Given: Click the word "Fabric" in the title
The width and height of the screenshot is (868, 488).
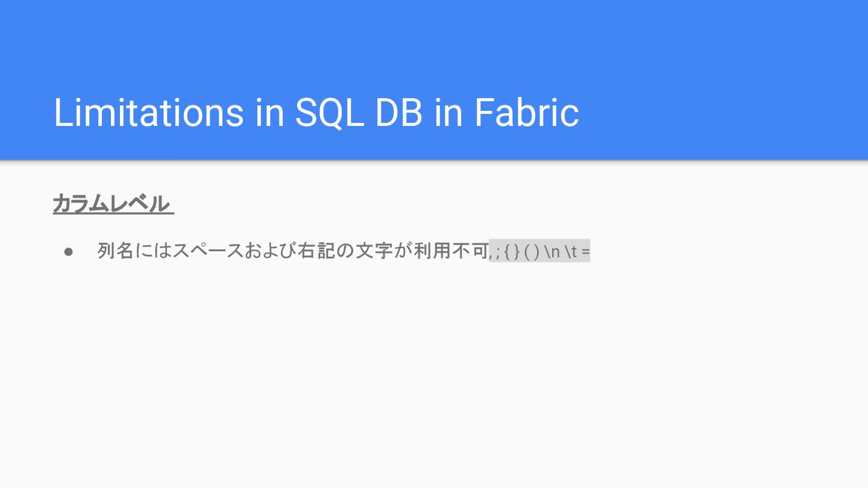Looking at the screenshot, I should [x=526, y=112].
